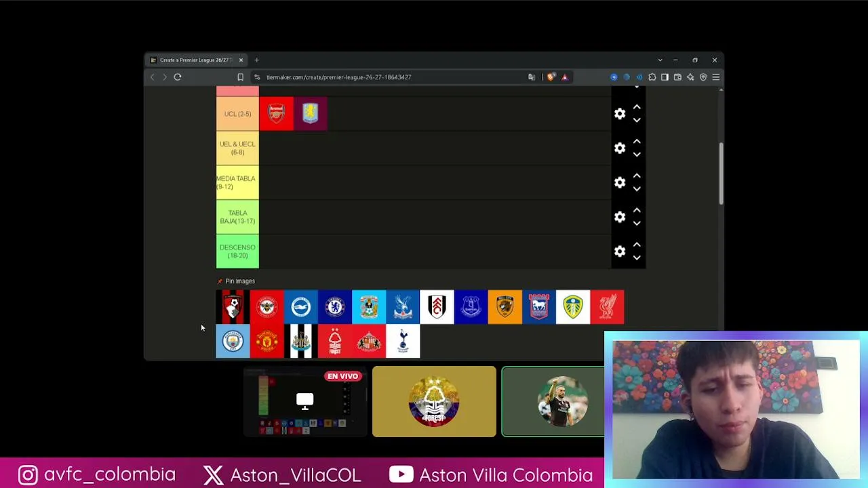Open the tab search dropdown chevron
The height and width of the screenshot is (488, 868).
pyautogui.click(x=660, y=60)
